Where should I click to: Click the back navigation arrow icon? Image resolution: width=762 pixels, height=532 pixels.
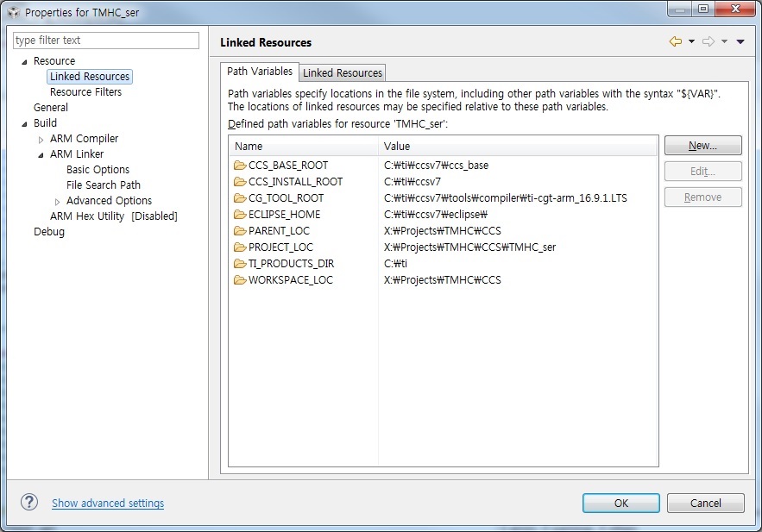[x=676, y=41]
